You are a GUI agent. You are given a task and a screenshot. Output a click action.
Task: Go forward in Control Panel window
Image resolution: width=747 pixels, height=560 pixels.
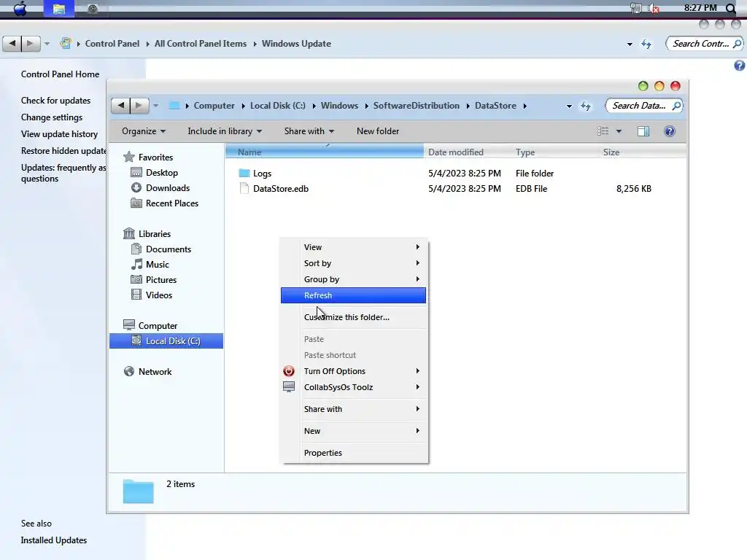click(31, 44)
